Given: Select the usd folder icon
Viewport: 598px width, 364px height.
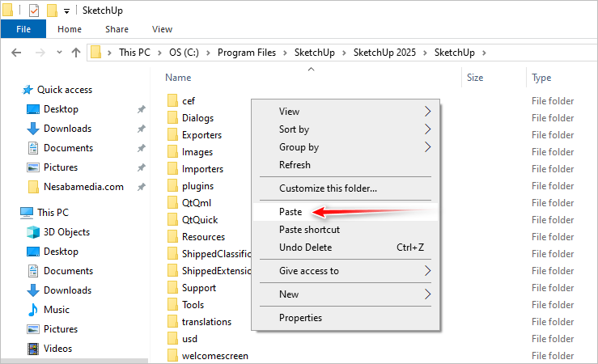Looking at the screenshot, I should (x=172, y=338).
